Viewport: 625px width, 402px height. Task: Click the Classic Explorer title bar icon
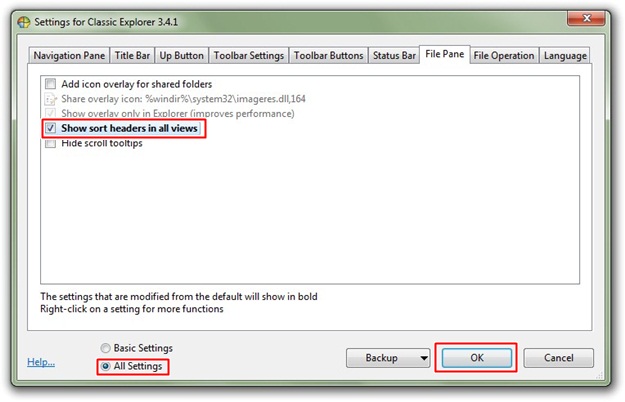click(24, 22)
